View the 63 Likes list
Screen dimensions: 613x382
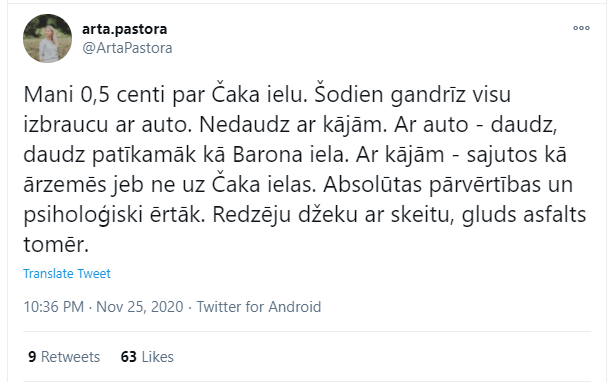147,357
